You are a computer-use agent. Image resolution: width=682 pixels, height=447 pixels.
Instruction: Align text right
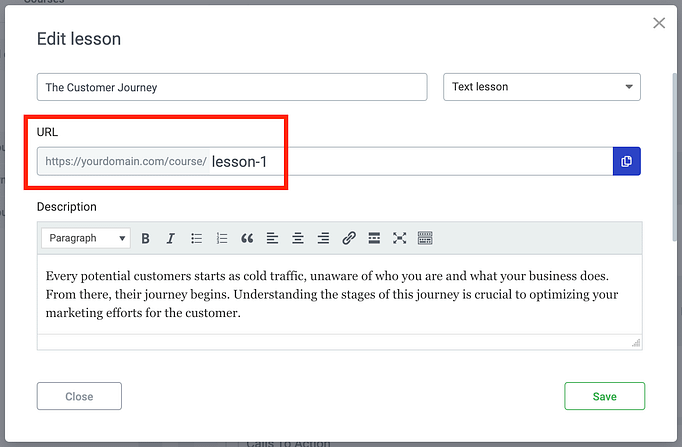click(x=323, y=238)
